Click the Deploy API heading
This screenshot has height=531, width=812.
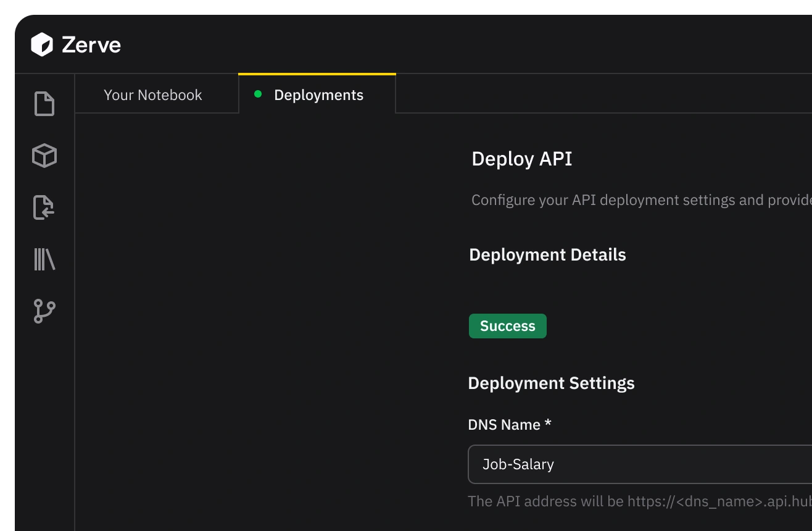tap(522, 159)
